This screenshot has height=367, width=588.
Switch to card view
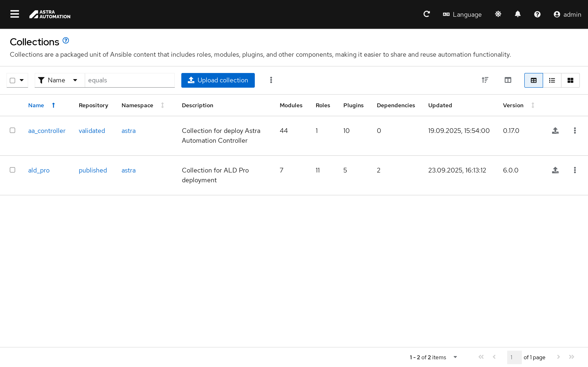coord(570,80)
